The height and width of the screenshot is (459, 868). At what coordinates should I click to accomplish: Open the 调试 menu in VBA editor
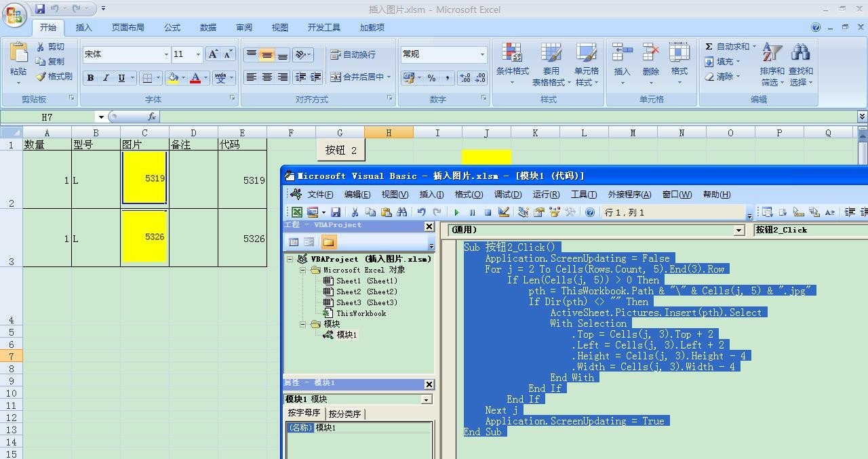tap(507, 195)
